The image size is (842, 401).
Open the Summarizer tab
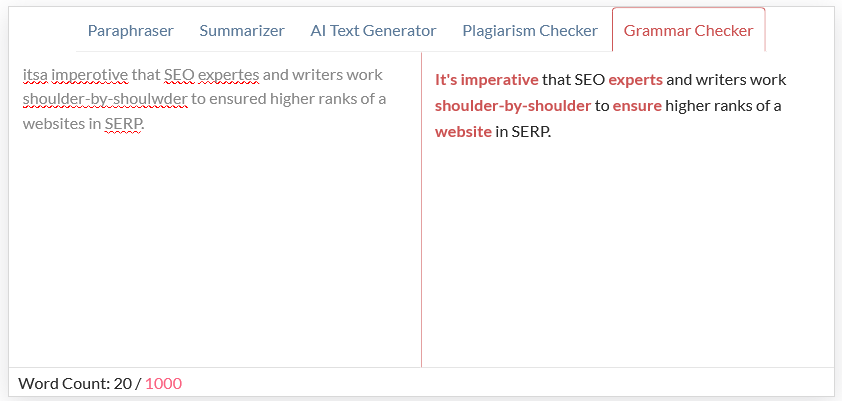(242, 31)
